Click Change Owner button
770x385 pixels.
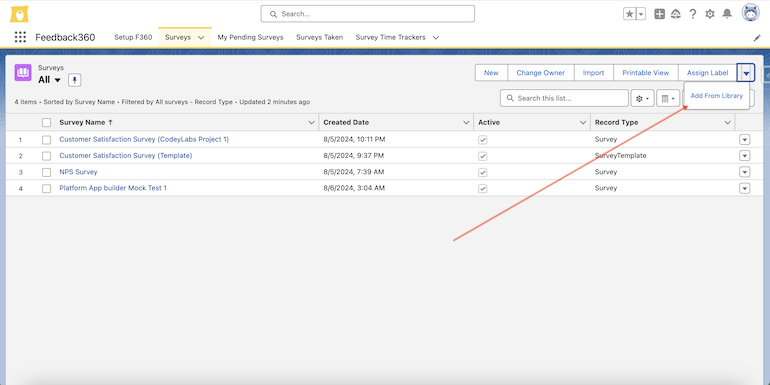[541, 73]
